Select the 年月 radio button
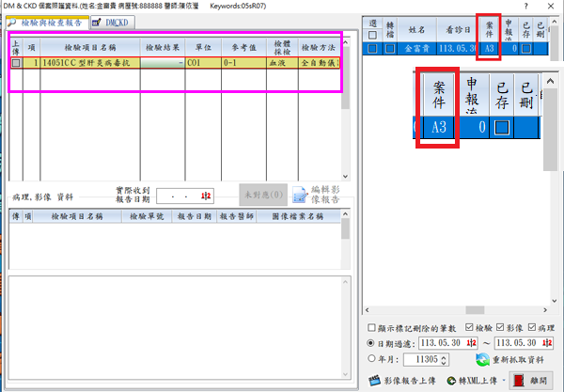The height and width of the screenshot is (392, 564). tap(371, 358)
